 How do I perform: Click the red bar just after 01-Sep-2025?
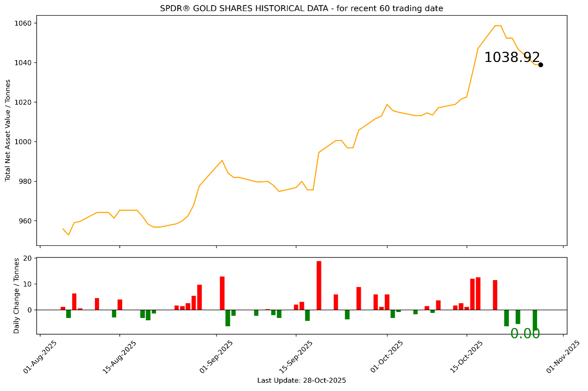222,293
